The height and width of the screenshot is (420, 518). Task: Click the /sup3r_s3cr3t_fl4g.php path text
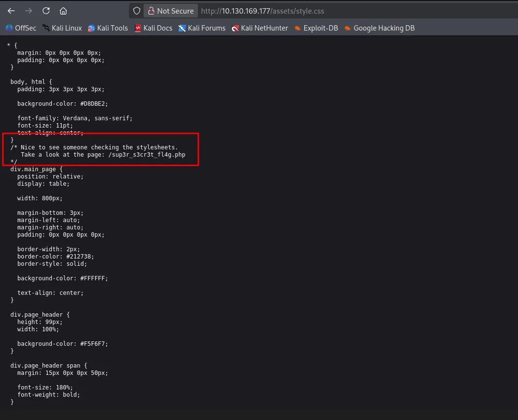point(146,155)
